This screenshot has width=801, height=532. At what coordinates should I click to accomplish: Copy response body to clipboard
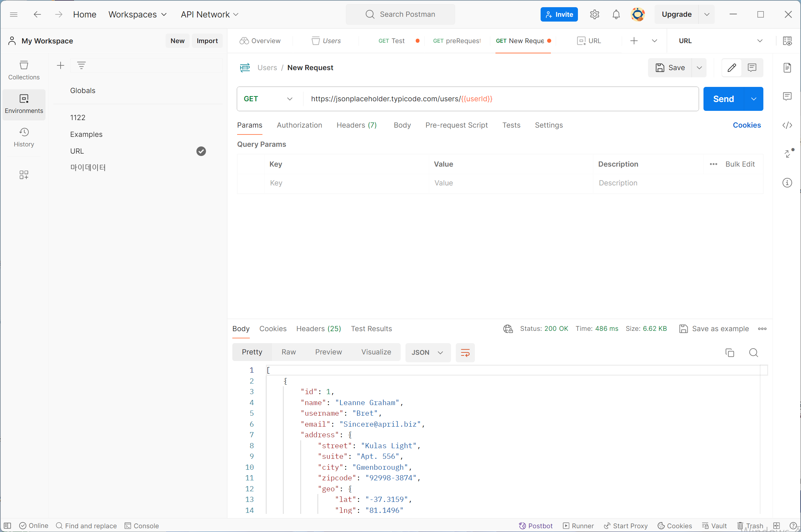(x=729, y=352)
